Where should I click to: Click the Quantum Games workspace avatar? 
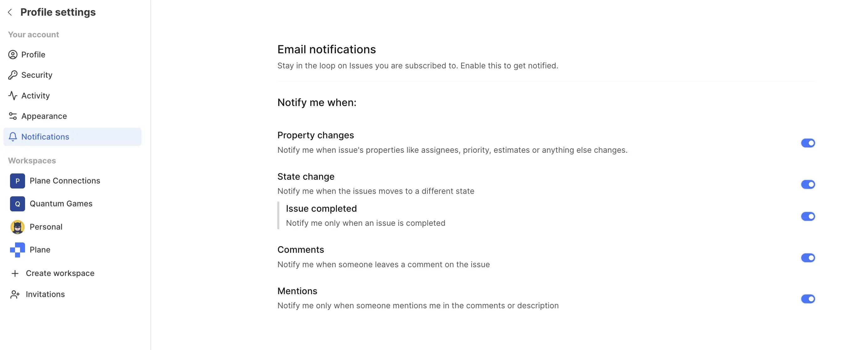coord(17,204)
